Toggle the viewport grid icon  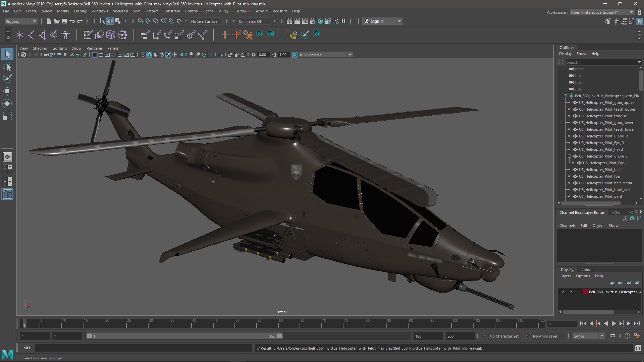[x=95, y=55]
